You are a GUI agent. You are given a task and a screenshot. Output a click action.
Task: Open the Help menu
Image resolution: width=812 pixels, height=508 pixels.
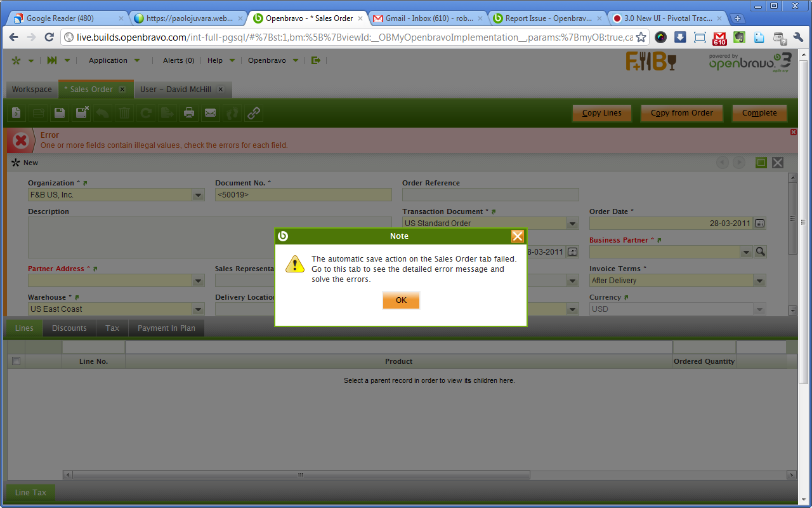coord(221,60)
